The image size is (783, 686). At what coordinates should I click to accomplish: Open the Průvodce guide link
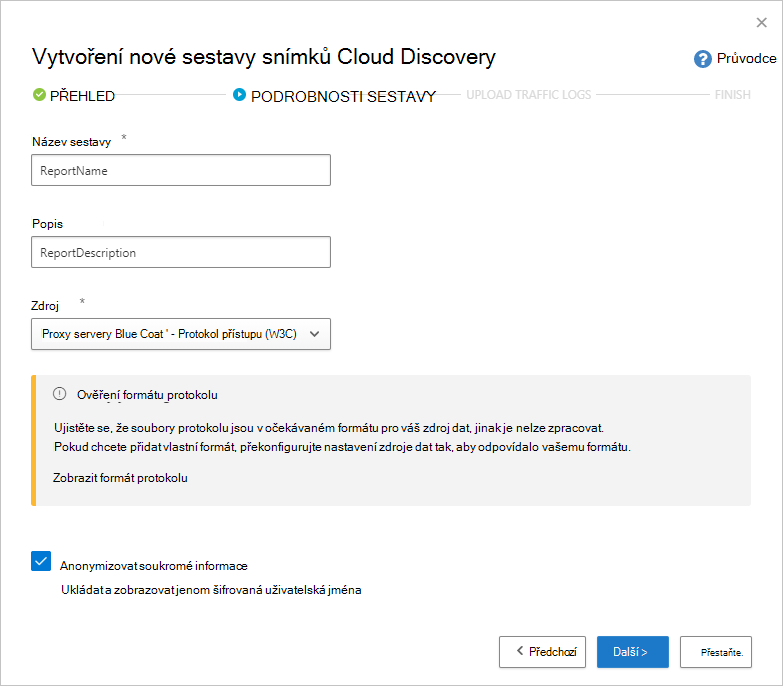pyautogui.click(x=746, y=58)
